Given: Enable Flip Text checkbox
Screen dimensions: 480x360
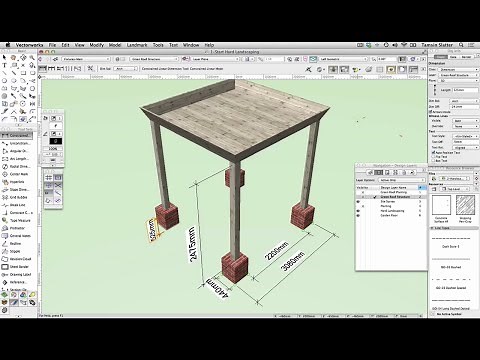Looking at the screenshot, I should click(434, 156).
